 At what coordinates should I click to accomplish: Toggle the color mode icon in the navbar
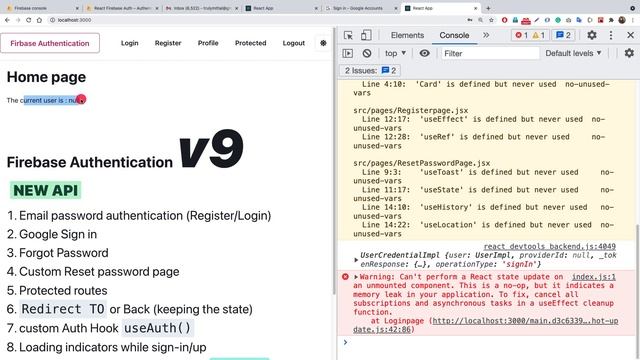click(323, 43)
